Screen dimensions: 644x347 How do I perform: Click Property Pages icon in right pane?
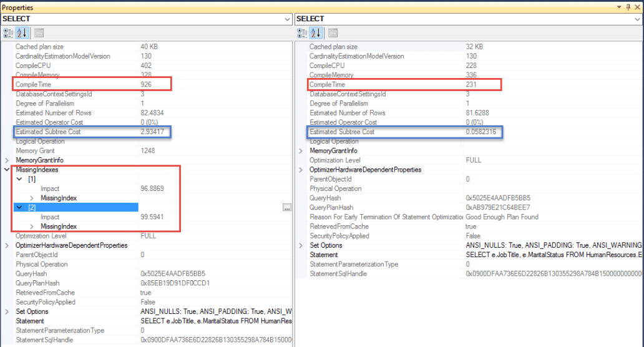coord(333,33)
